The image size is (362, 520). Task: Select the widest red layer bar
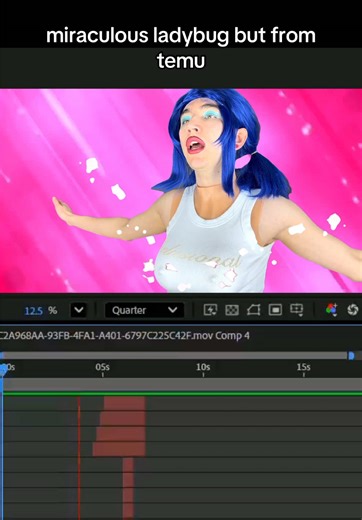[119, 449]
